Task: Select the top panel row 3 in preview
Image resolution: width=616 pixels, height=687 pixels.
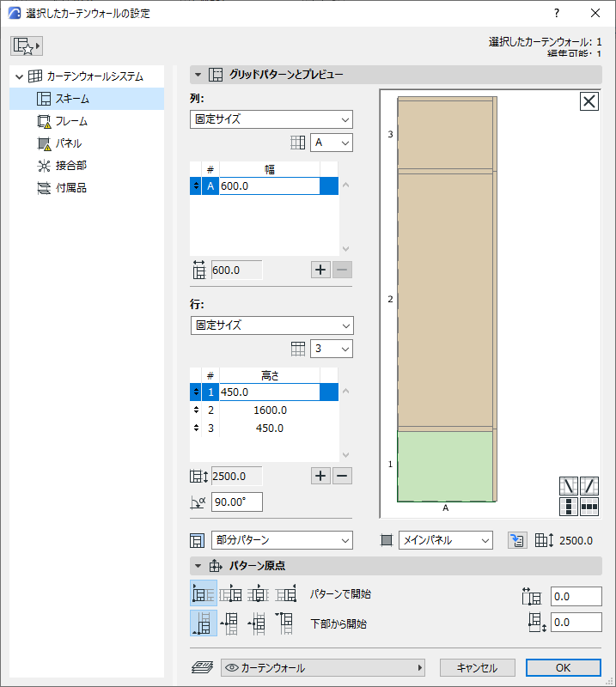Action: pyautogui.click(x=445, y=135)
